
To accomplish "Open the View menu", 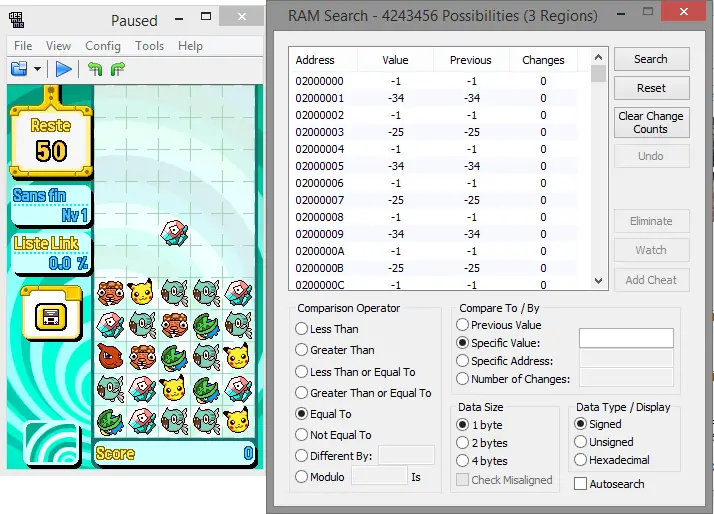I will point(58,46).
